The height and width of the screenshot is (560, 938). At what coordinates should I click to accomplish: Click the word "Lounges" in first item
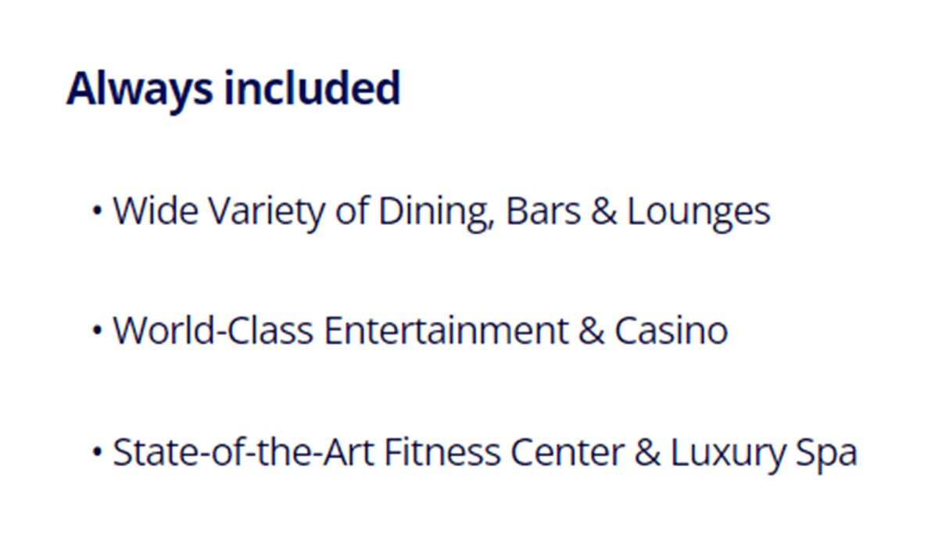coord(698,211)
